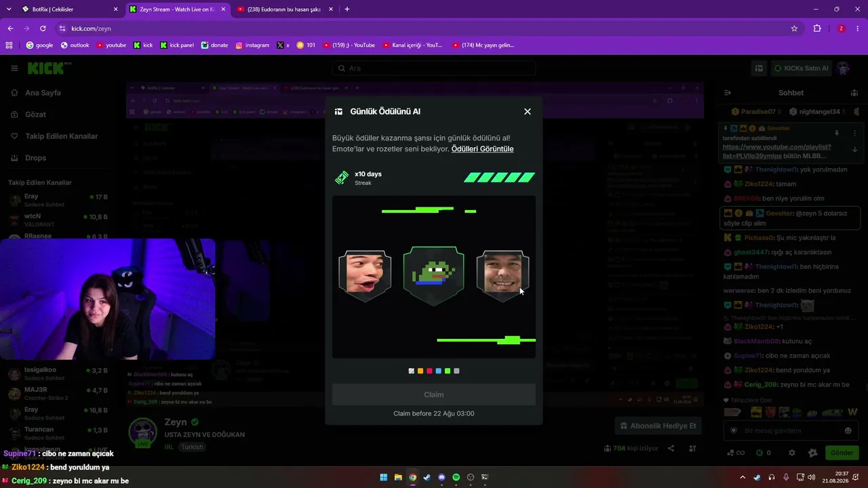The height and width of the screenshot is (488, 868).
Task: Open the Kanal içeriği YouTube bookmark
Action: [412, 45]
